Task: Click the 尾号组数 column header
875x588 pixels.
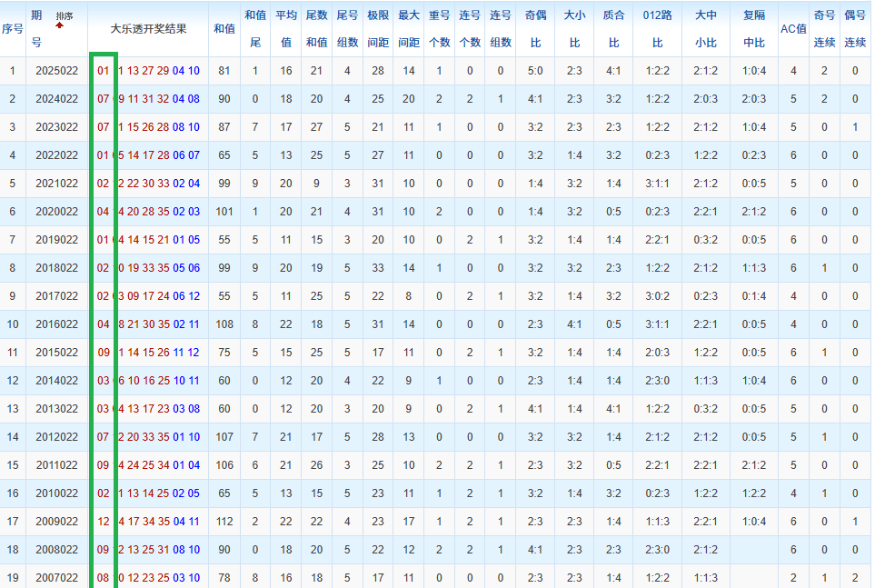Action: tap(347, 28)
